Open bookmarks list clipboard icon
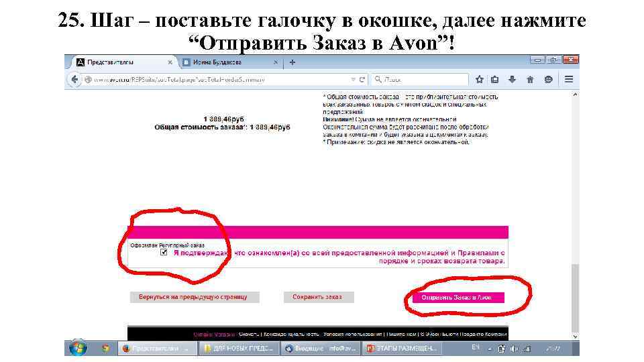 (495, 80)
